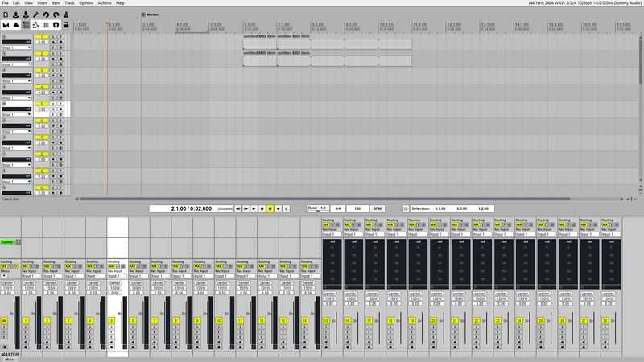Open Rec Input dropdown on mixer strip 1
Screen dimensions: 644x362
(x=32, y=276)
